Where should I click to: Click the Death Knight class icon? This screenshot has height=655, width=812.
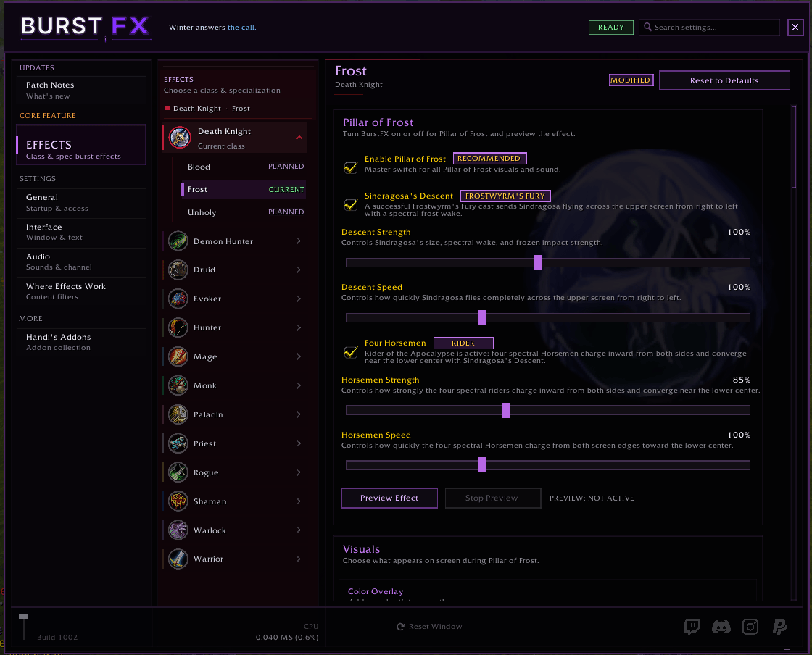180,138
